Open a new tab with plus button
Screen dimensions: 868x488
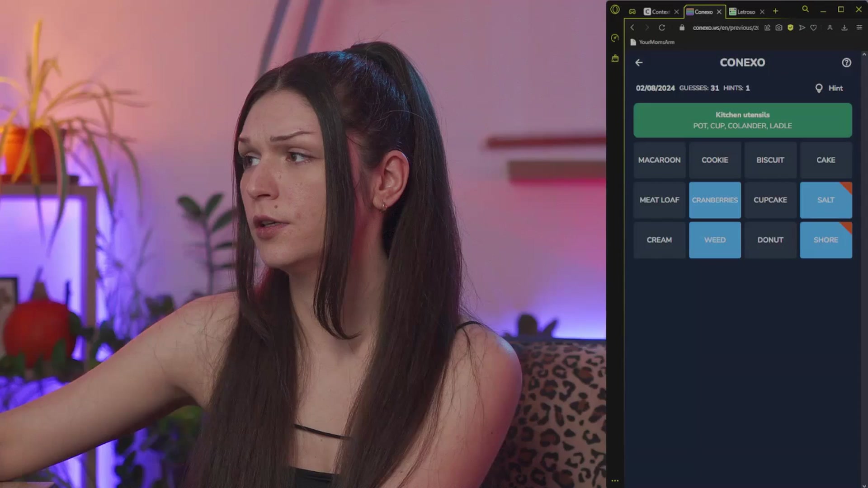pos(775,11)
